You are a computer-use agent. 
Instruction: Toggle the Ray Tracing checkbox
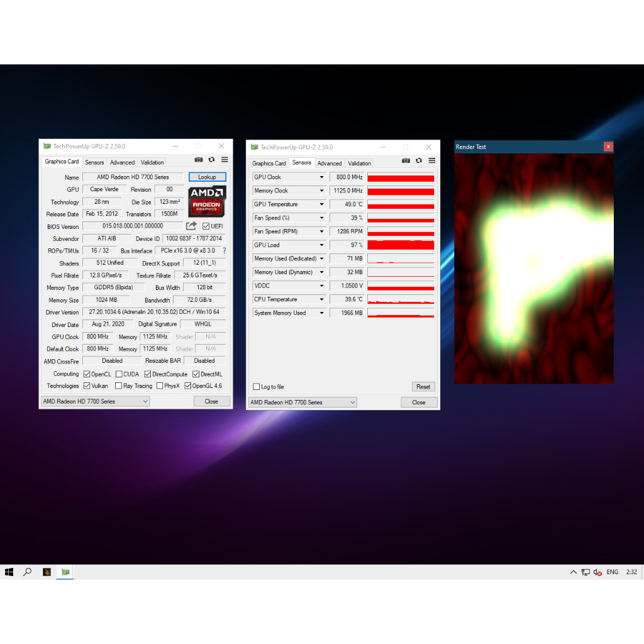tap(119, 386)
